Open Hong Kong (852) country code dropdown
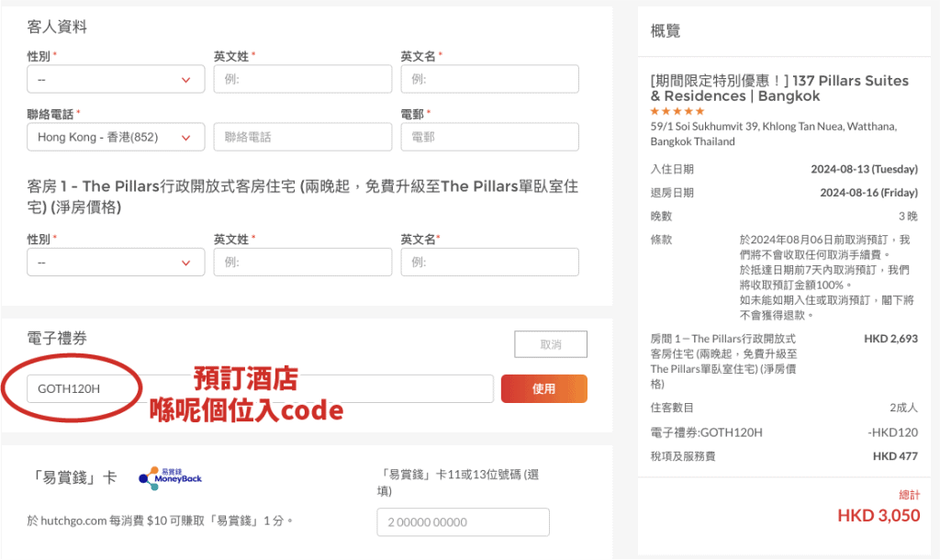The image size is (940, 560). click(110, 137)
